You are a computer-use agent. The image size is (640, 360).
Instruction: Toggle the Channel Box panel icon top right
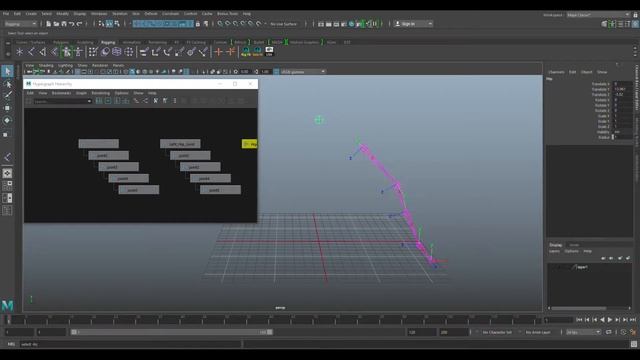point(636,24)
